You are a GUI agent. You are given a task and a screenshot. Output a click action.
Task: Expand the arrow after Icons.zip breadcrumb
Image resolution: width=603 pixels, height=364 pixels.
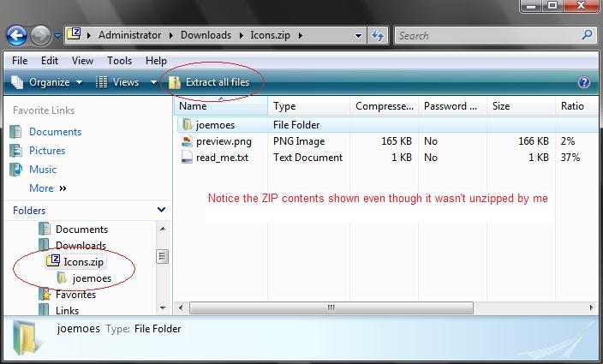(x=301, y=35)
